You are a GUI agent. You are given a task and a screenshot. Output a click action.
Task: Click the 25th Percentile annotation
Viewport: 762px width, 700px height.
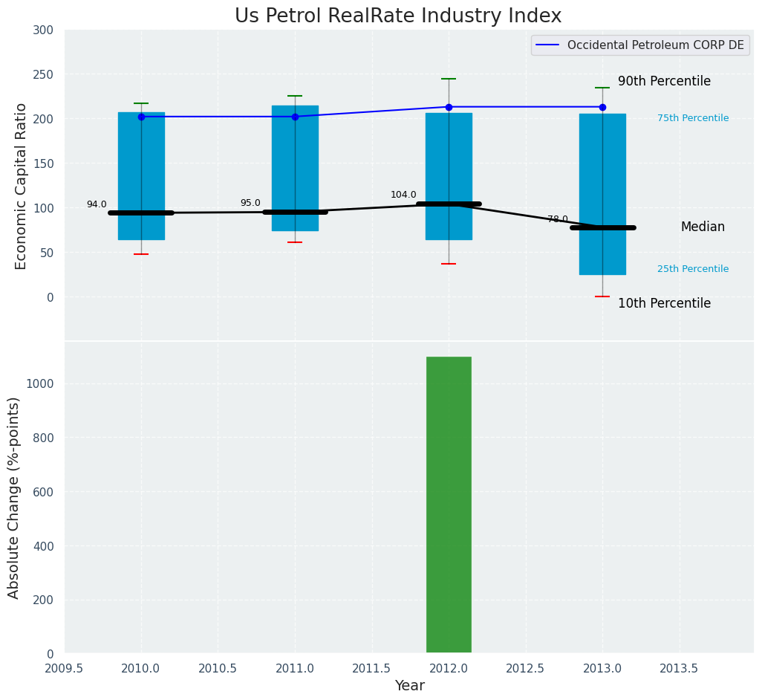tap(692, 269)
